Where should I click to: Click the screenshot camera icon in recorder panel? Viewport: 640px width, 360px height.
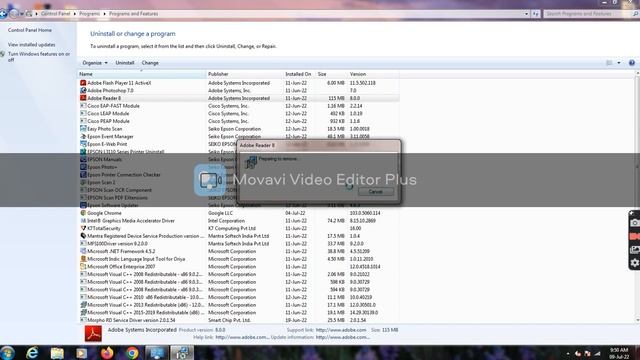[x=635, y=223]
